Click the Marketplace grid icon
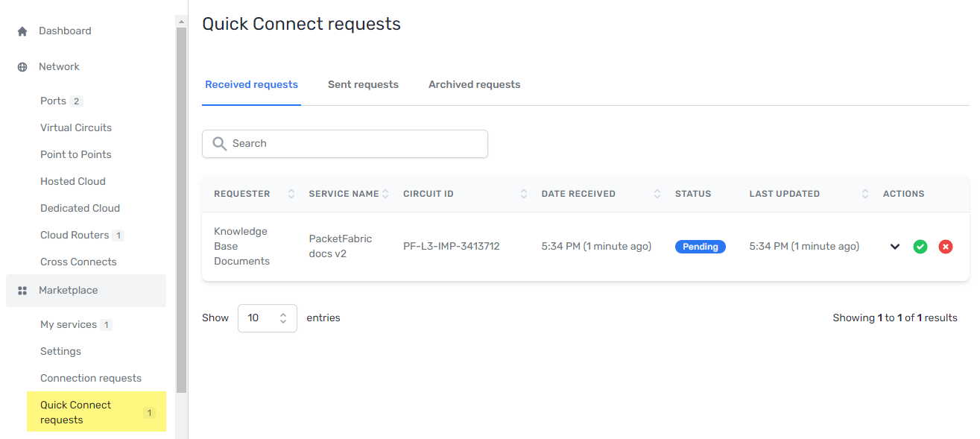This screenshot has width=980, height=439. pyautogui.click(x=22, y=291)
